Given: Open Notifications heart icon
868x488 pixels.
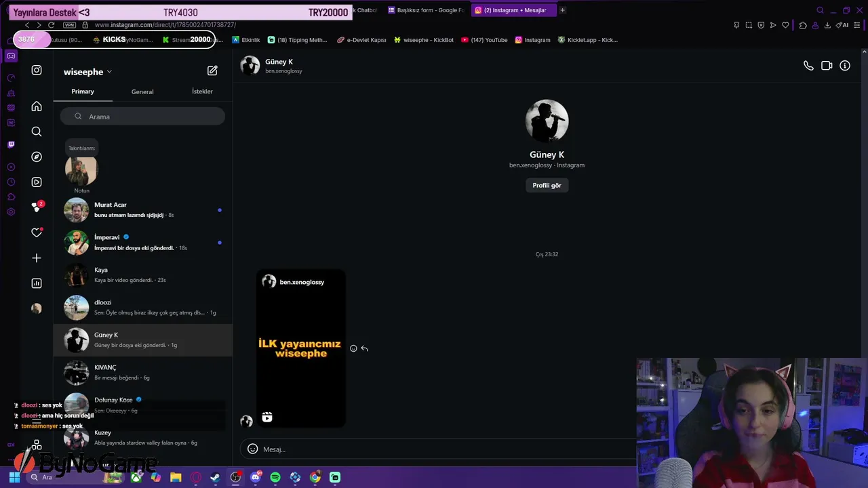Looking at the screenshot, I should (x=37, y=232).
